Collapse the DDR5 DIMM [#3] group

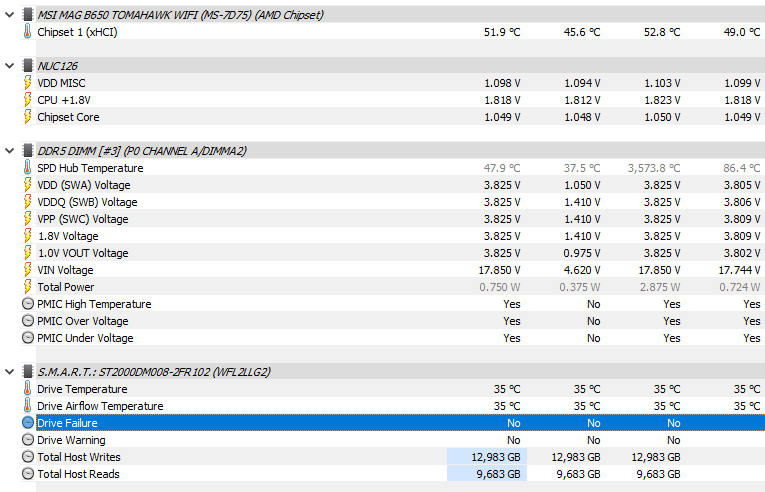click(x=9, y=151)
